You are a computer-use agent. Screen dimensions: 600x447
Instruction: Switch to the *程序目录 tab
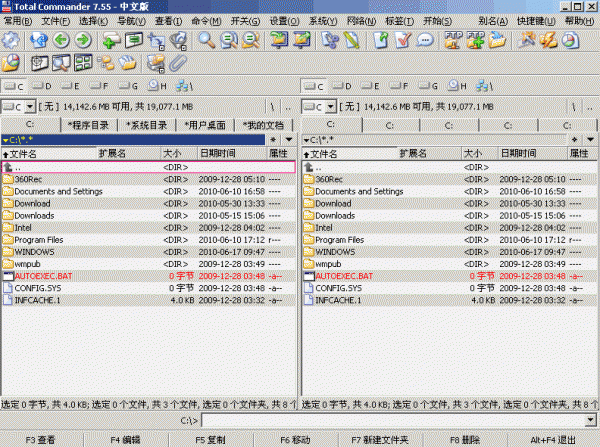pyautogui.click(x=88, y=125)
